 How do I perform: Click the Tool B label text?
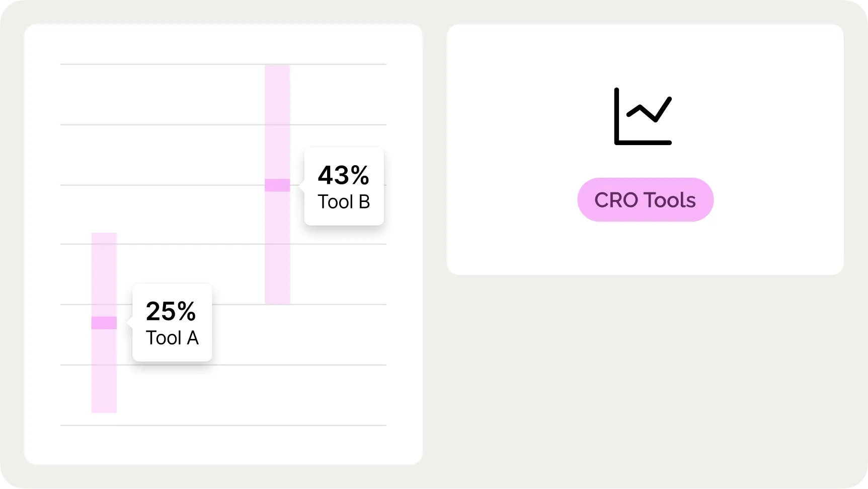344,202
